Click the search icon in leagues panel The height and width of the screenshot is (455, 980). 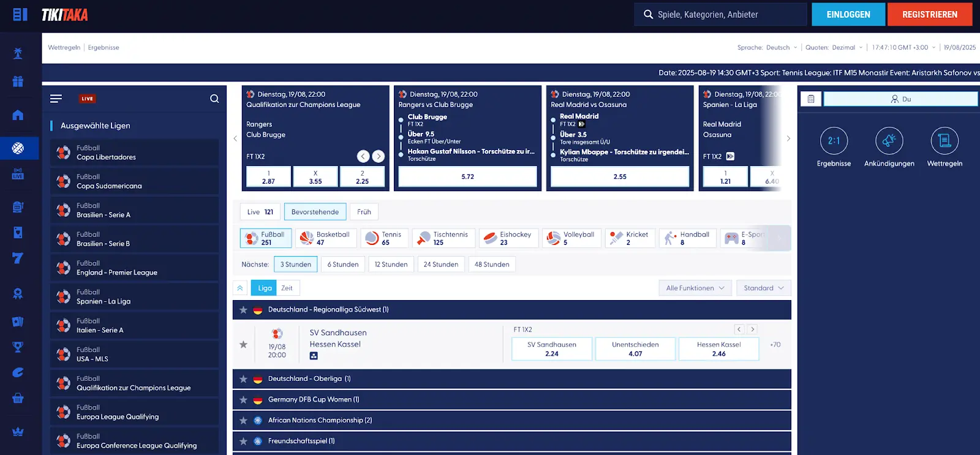214,99
